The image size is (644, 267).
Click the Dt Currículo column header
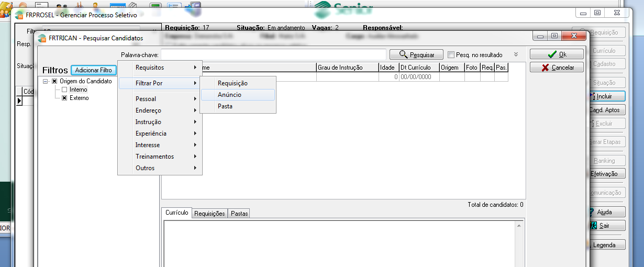point(418,68)
